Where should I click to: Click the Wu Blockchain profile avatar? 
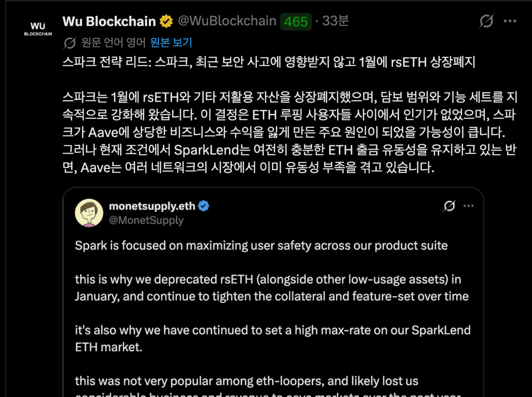[38, 29]
